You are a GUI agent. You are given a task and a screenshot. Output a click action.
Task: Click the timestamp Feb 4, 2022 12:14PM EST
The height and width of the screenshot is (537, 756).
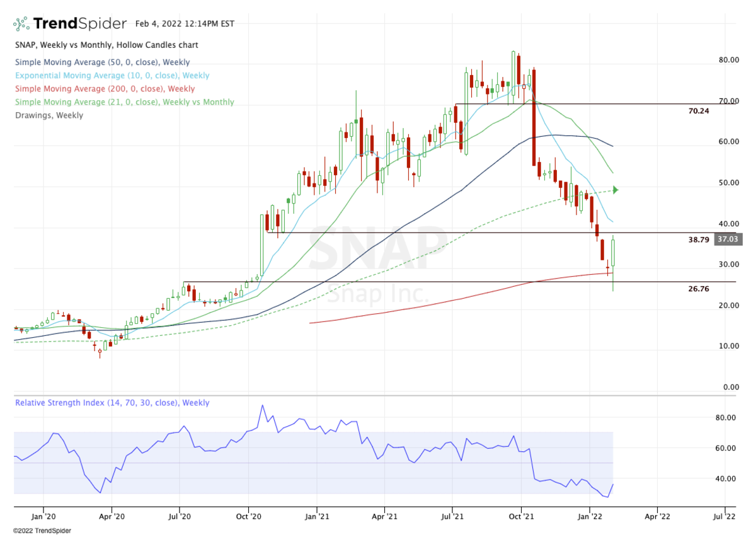pyautogui.click(x=185, y=24)
